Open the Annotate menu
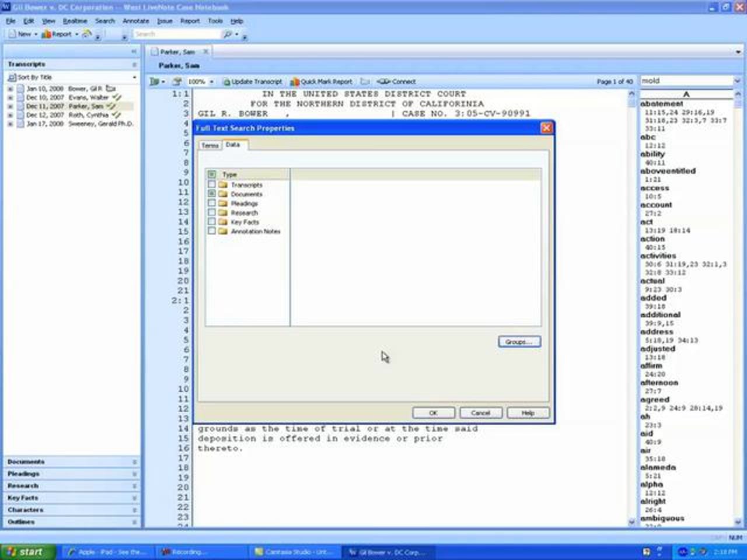This screenshot has height=560, width=747. (135, 21)
